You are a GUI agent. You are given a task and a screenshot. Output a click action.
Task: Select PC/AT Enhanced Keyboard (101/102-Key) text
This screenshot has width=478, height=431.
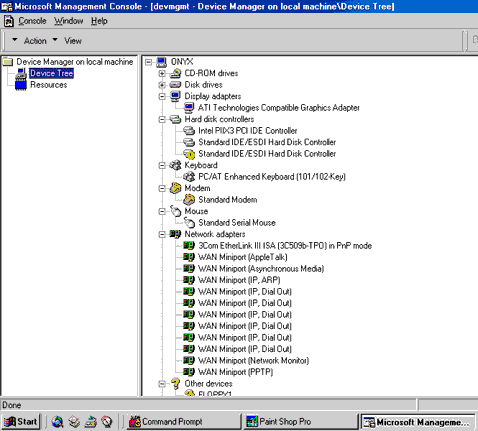[272, 177]
